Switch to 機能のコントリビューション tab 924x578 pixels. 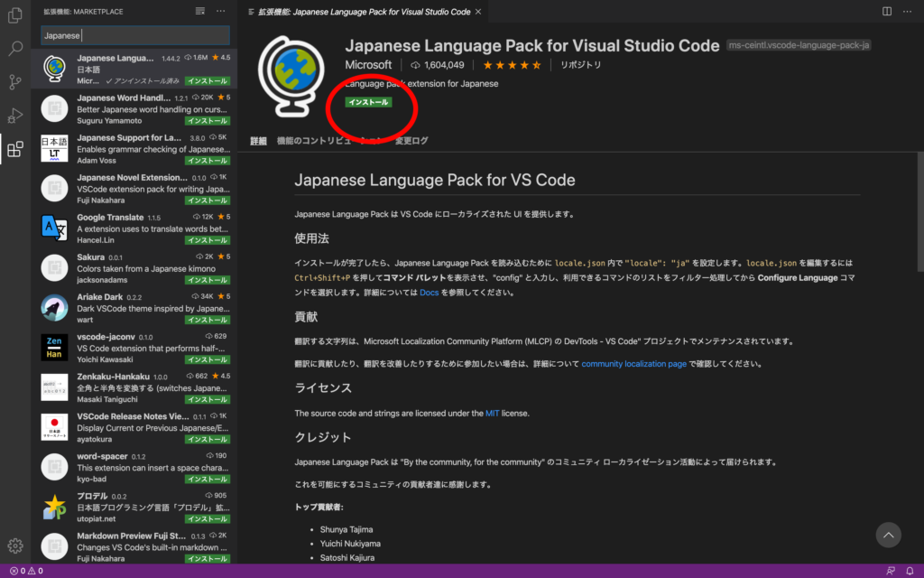(x=328, y=141)
